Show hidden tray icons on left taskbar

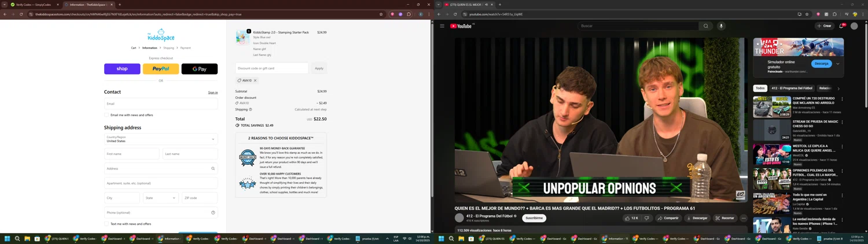387,238
